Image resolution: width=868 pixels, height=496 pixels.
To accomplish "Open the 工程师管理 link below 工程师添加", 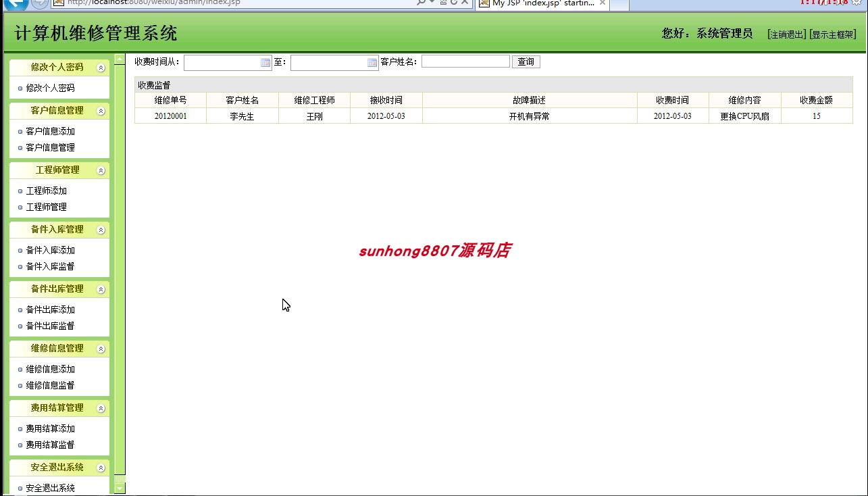I will (46, 207).
